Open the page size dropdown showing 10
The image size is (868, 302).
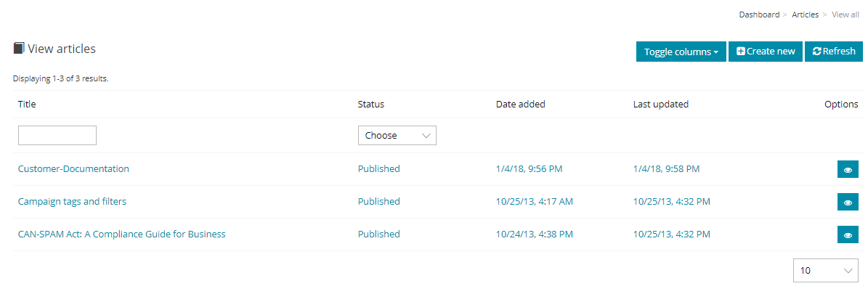(826, 271)
